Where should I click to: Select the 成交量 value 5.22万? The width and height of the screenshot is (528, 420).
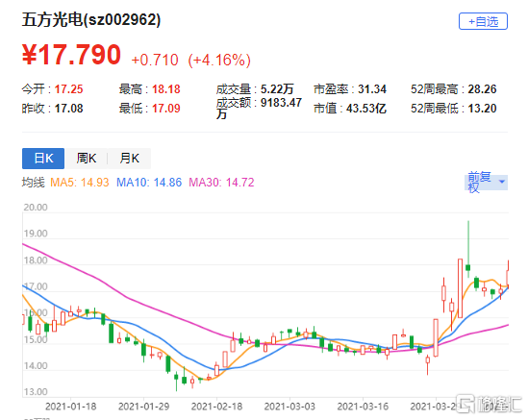coord(277,89)
